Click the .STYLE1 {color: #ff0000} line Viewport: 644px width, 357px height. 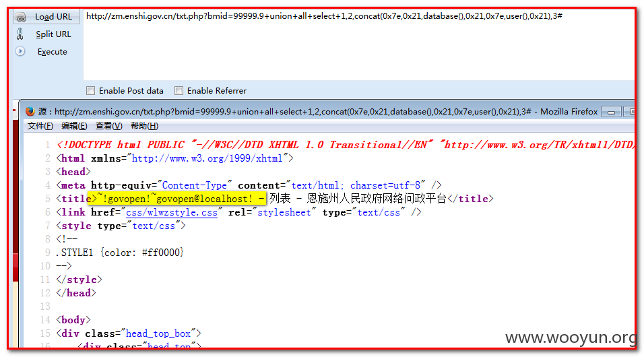point(120,252)
